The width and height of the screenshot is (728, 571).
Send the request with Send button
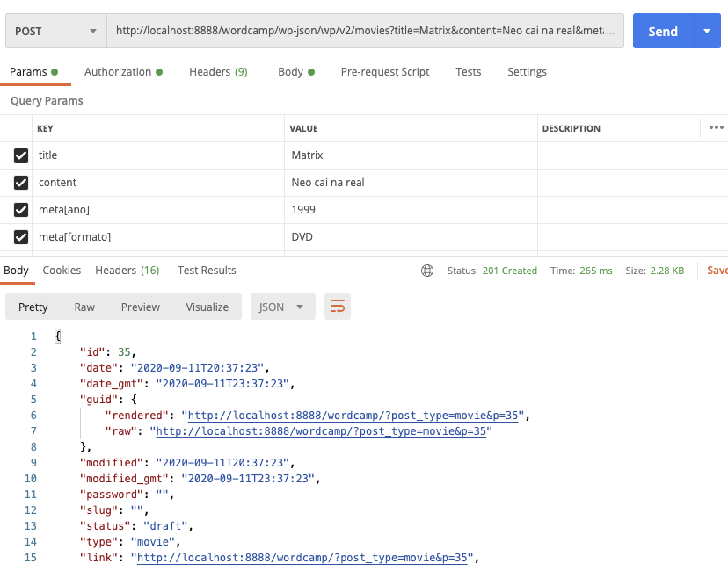point(663,31)
